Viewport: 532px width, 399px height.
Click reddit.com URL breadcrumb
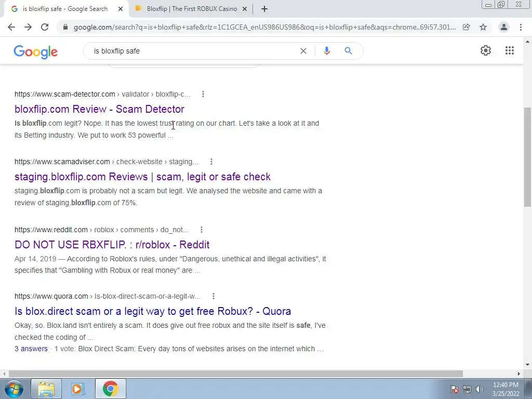point(101,230)
